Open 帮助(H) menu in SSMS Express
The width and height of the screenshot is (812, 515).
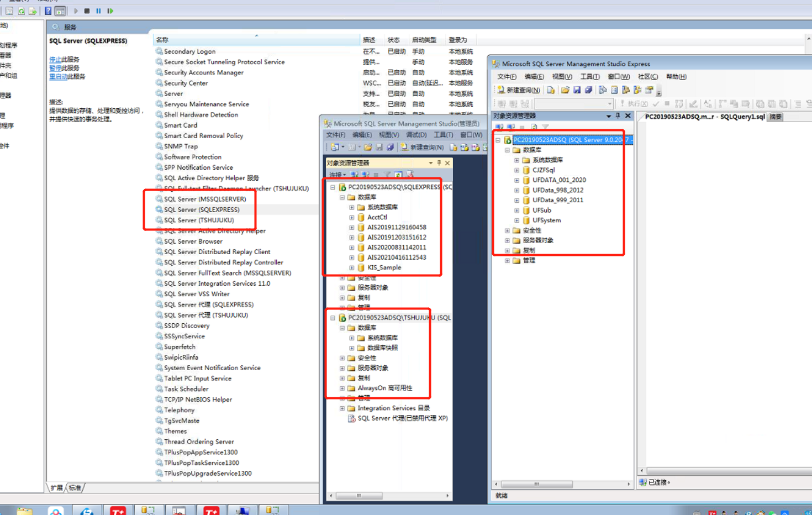[676, 77]
